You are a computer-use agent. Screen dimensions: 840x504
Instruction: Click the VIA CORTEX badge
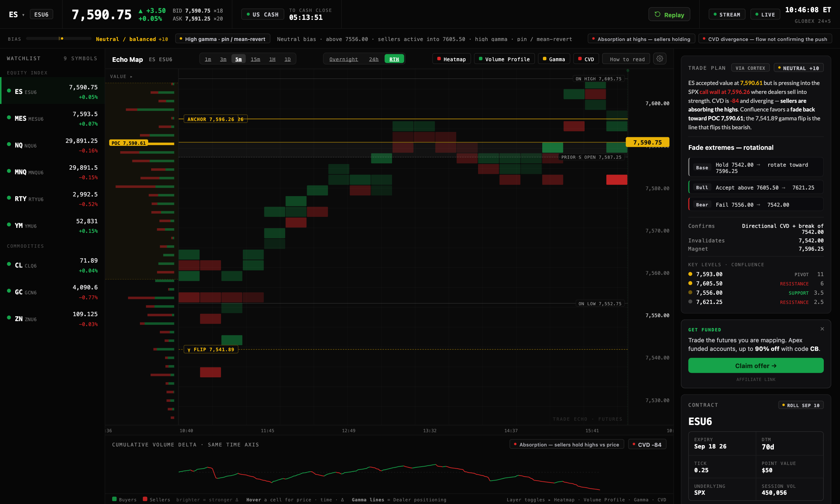[750, 68]
